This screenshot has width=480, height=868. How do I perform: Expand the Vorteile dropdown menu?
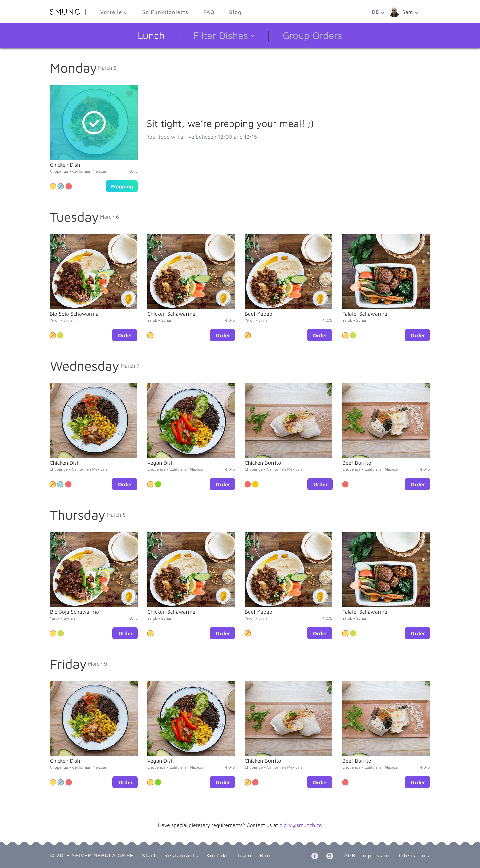[x=113, y=12]
